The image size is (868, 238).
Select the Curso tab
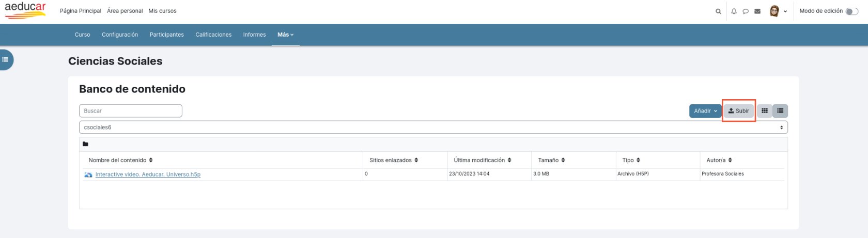(82, 35)
